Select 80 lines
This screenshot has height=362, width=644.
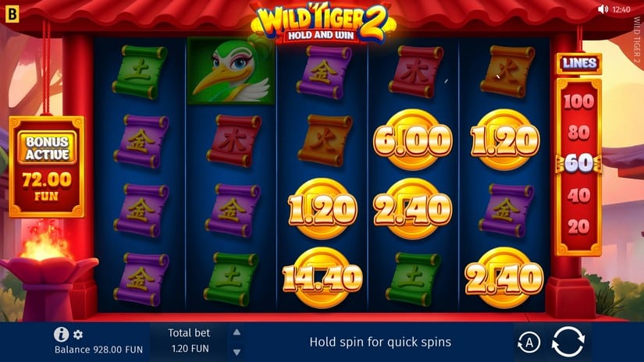click(x=578, y=133)
